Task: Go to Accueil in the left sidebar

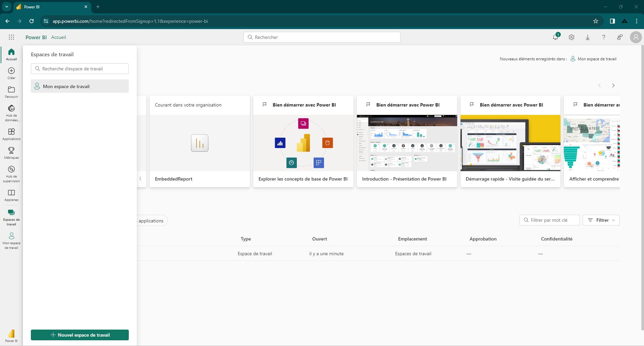Action: tap(11, 54)
